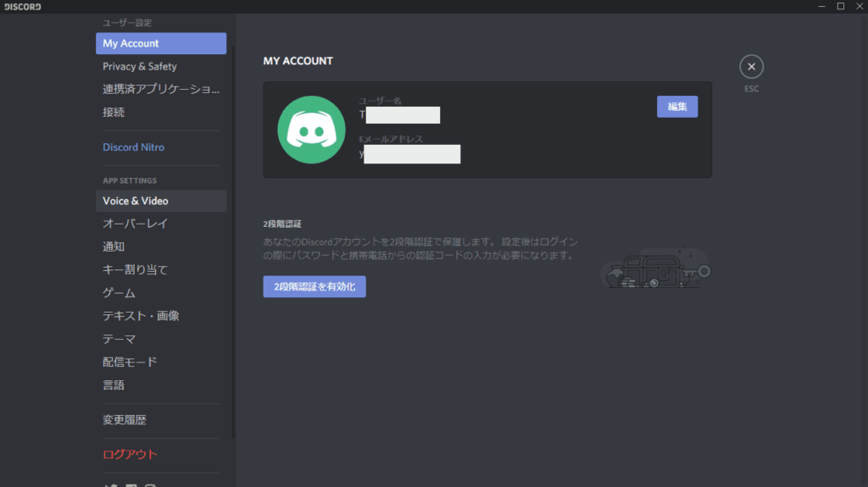
Task: Click the circular X close settings icon
Action: coord(751,66)
